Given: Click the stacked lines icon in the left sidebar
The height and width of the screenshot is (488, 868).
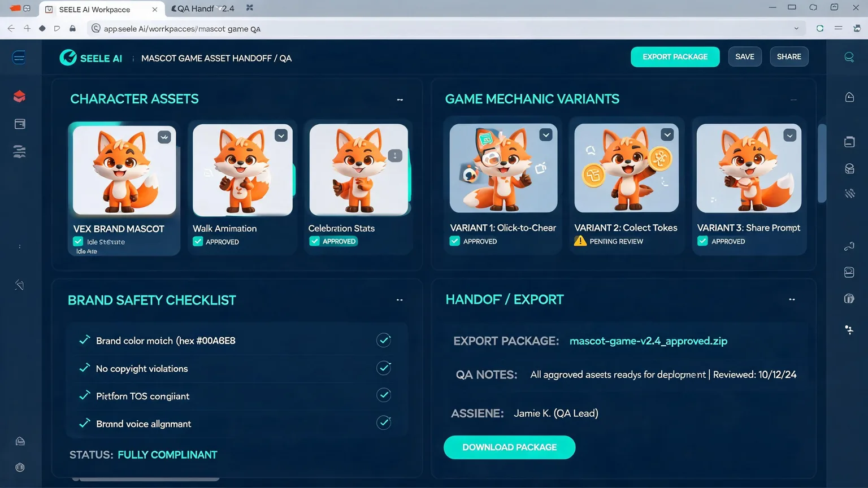Looking at the screenshot, I should point(19,151).
